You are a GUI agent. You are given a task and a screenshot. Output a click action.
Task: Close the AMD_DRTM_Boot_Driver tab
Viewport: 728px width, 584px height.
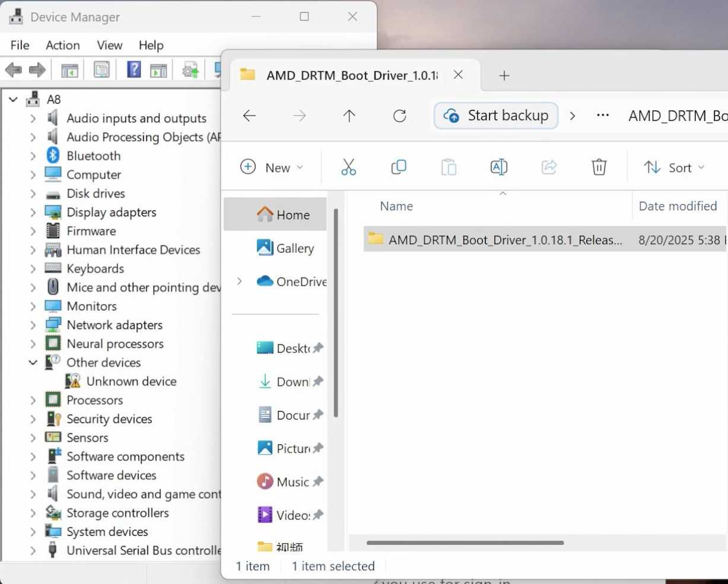tap(458, 75)
